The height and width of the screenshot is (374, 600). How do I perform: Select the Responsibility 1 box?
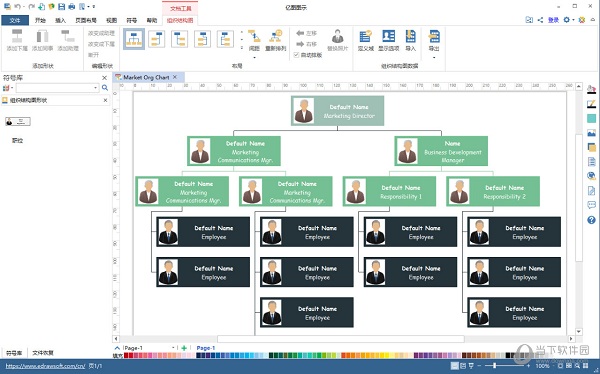coord(389,191)
